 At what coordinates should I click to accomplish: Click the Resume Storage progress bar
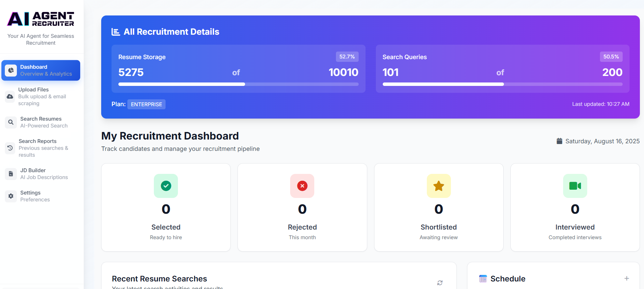coord(238,84)
